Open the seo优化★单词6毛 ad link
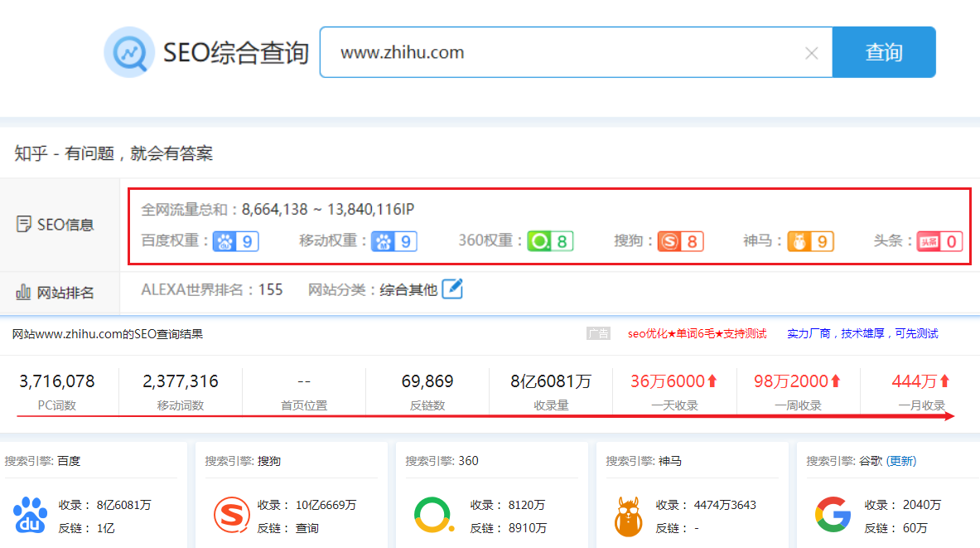The width and height of the screenshot is (980, 548). [697, 333]
